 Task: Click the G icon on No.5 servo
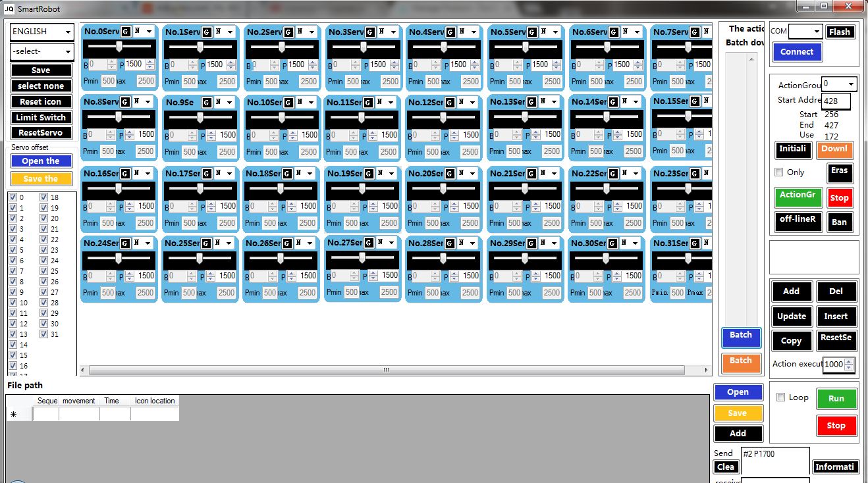tap(531, 32)
